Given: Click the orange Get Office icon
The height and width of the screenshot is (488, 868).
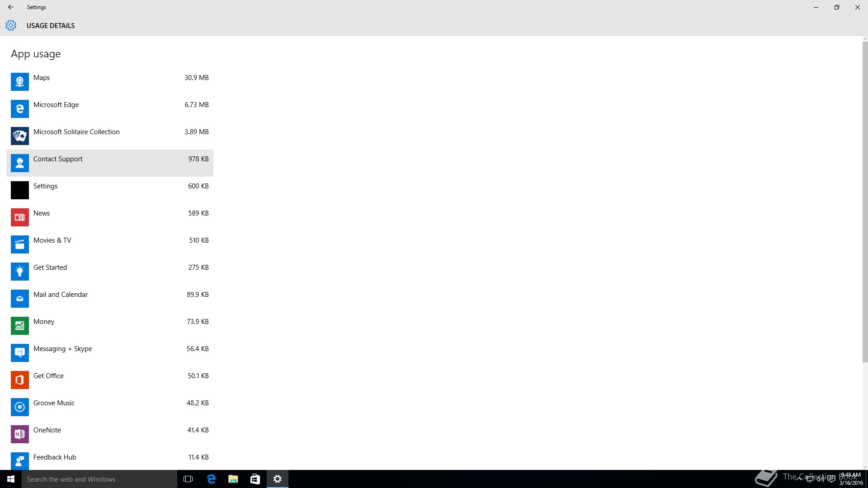Looking at the screenshot, I should pyautogui.click(x=20, y=380).
